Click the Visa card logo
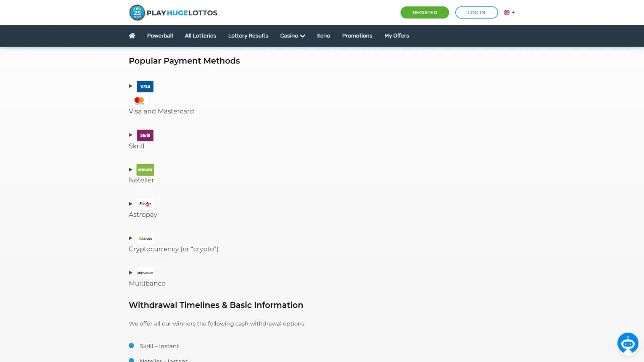 click(145, 86)
